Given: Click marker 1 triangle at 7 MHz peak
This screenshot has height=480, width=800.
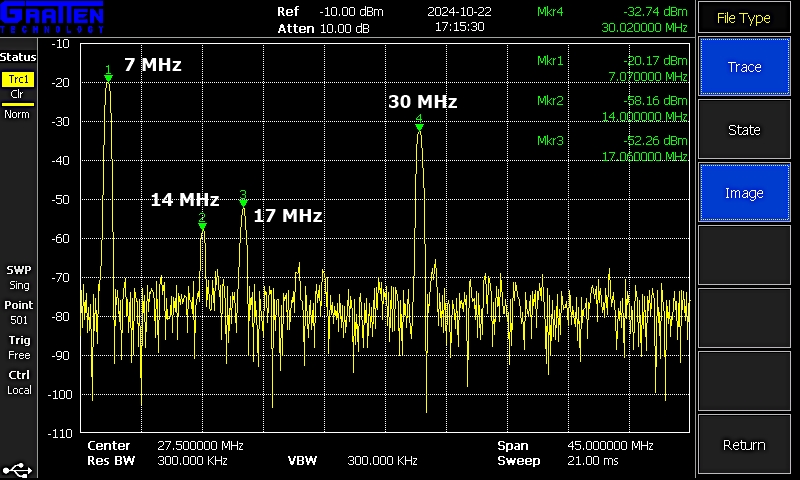Looking at the screenshot, I should [x=108, y=77].
